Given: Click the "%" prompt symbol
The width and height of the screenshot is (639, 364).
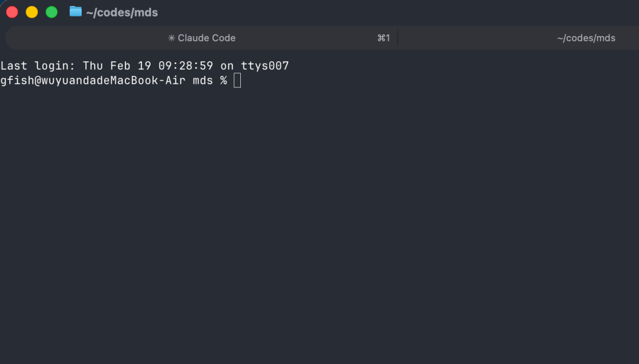Looking at the screenshot, I should [x=223, y=80].
